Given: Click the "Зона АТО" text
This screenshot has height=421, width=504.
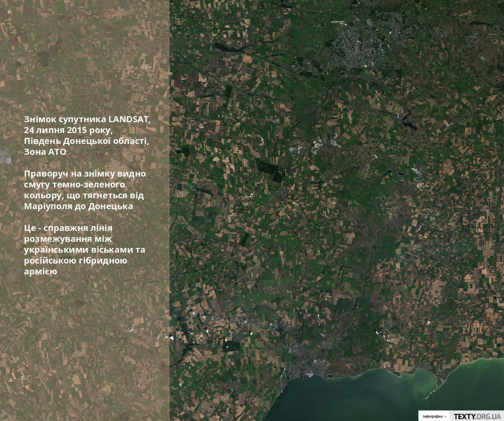Looking at the screenshot, I should coord(45,152).
